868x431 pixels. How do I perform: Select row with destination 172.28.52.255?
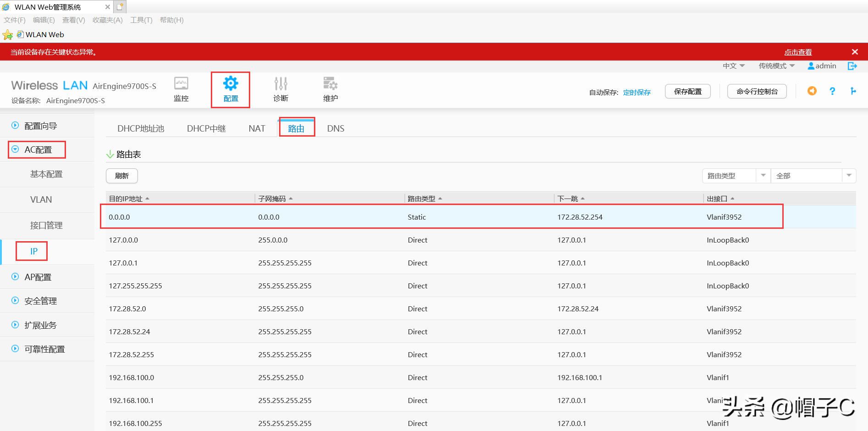click(481, 354)
